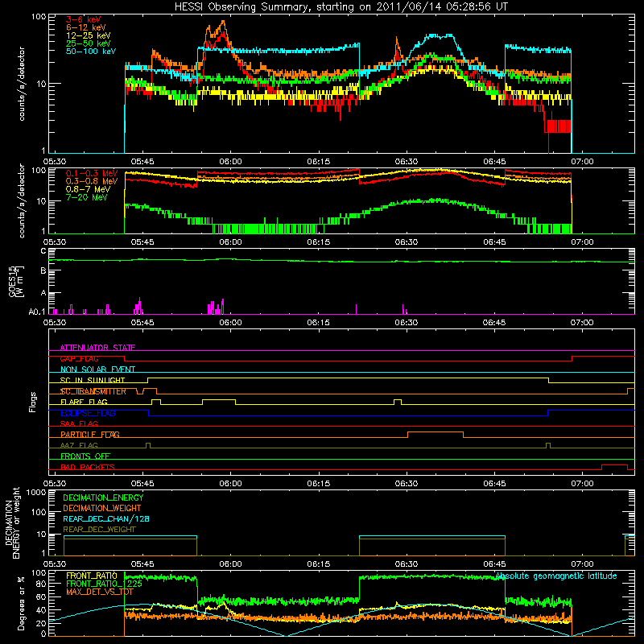Image resolution: width=644 pixels, height=644 pixels.
Task: Select the PARTICLE_FLAG label
Action: (90, 435)
